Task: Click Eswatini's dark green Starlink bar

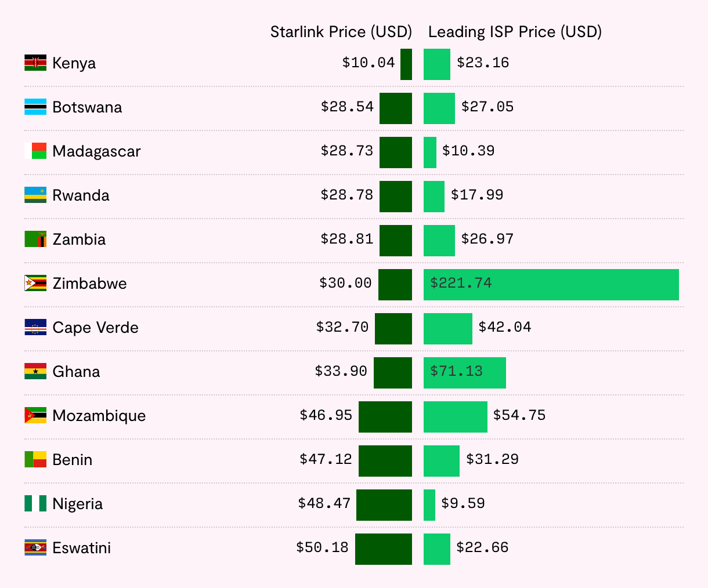Action: point(384,549)
